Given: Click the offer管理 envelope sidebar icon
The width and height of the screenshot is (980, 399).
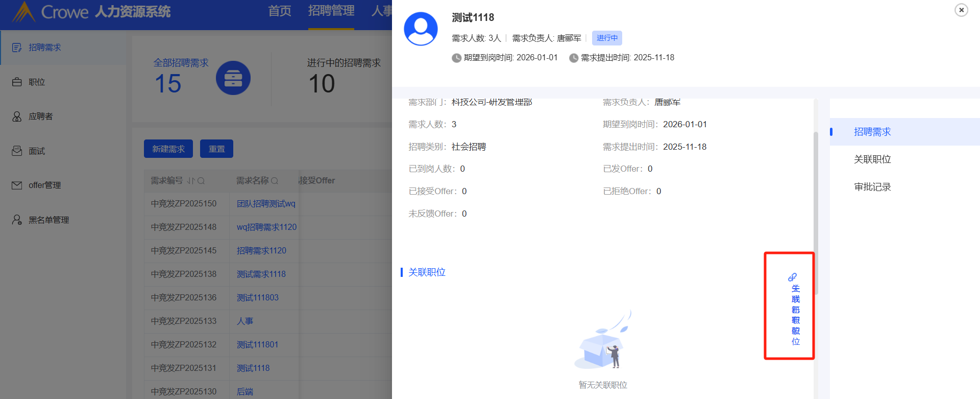Looking at the screenshot, I should coord(17,185).
